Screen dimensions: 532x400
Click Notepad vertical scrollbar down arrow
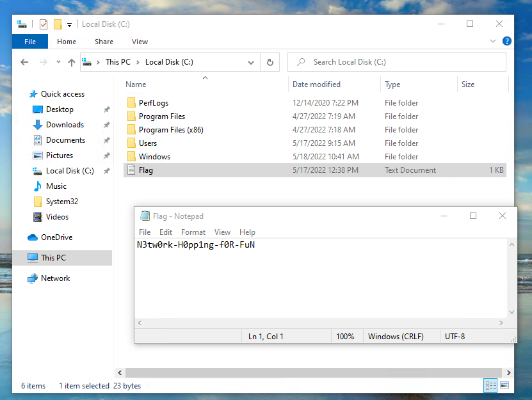coord(512,312)
